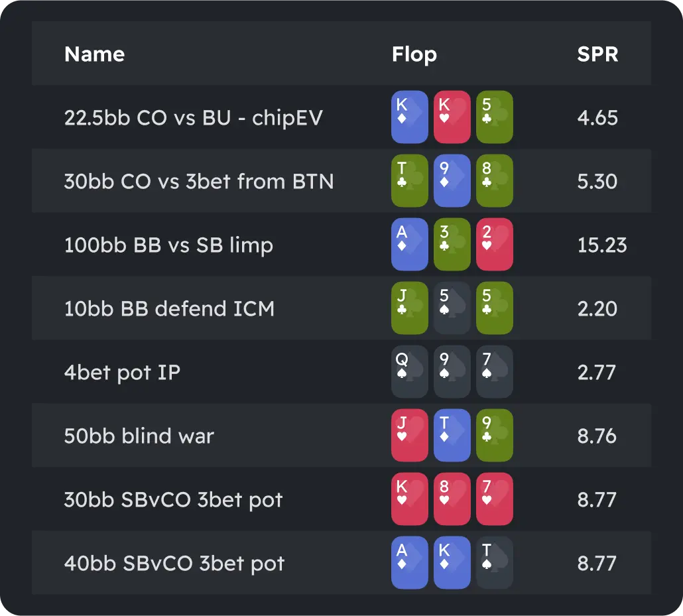Select the King of hearts card in first row
The image size is (683, 616).
tap(452, 117)
